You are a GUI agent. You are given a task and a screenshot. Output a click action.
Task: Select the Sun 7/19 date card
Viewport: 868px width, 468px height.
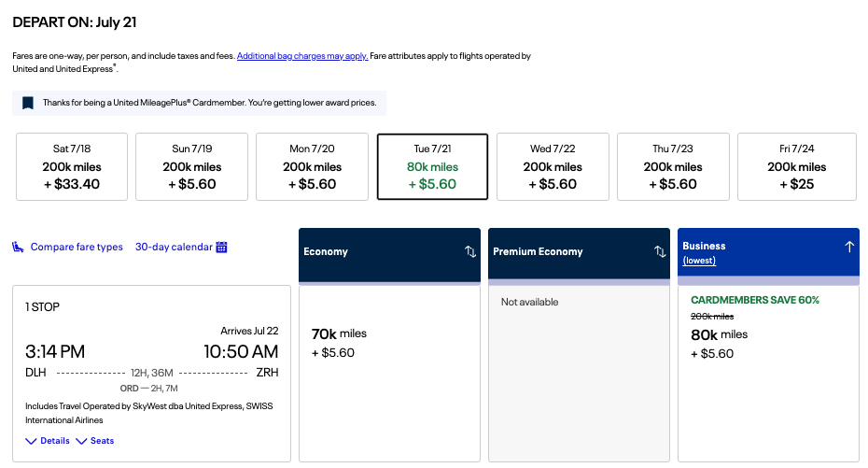pyautogui.click(x=191, y=166)
